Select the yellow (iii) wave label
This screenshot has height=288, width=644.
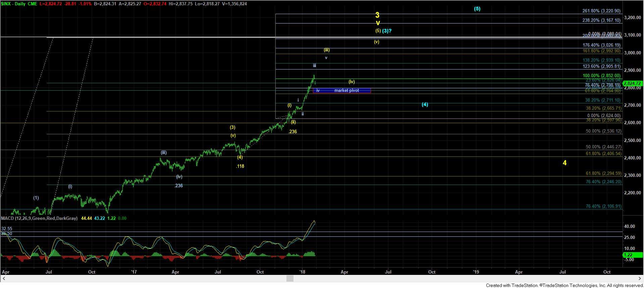(327, 50)
